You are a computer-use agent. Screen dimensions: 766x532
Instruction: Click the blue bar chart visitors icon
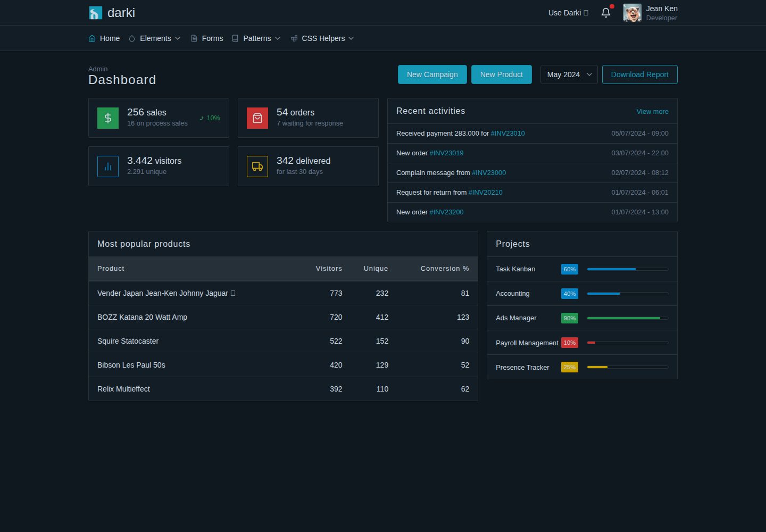[108, 167]
